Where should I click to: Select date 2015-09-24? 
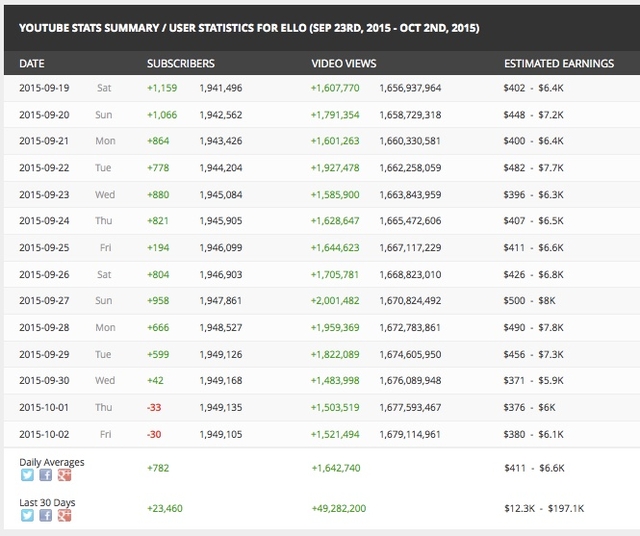click(x=44, y=221)
